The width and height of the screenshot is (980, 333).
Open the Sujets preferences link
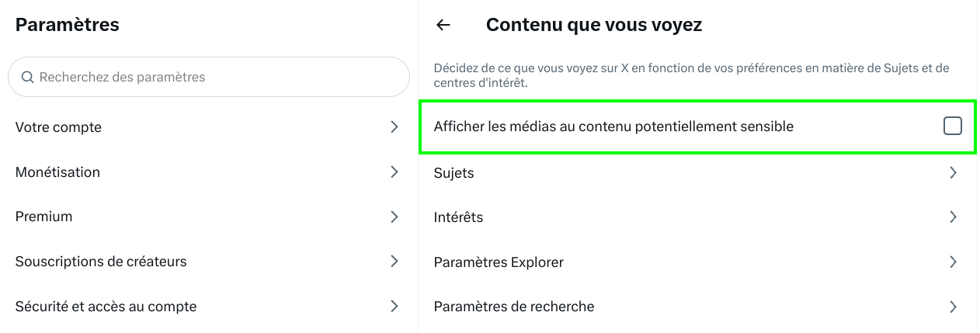454,173
